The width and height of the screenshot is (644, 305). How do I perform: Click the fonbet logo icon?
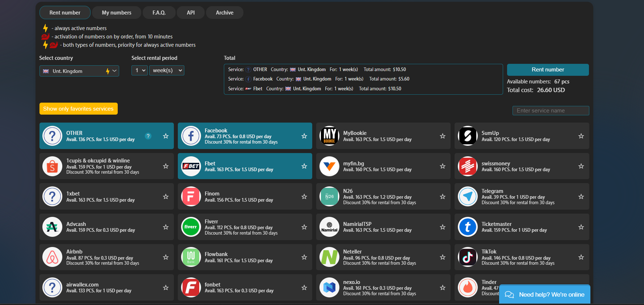[191, 288]
